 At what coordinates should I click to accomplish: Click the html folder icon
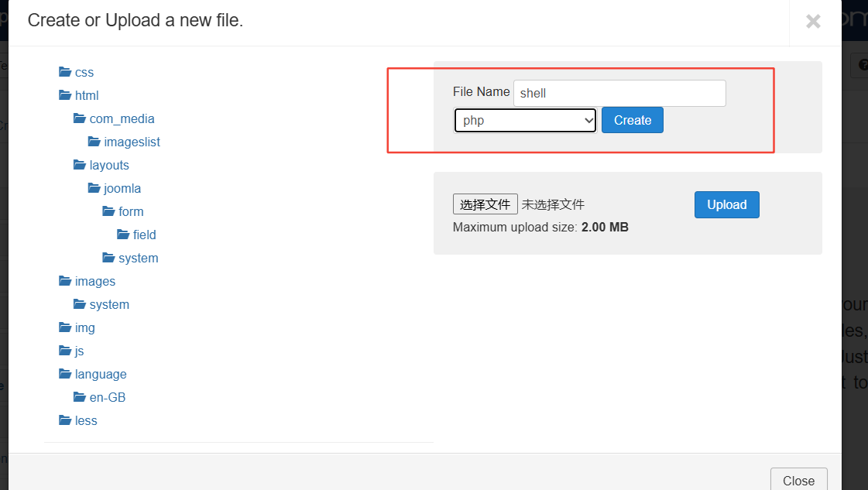65,95
